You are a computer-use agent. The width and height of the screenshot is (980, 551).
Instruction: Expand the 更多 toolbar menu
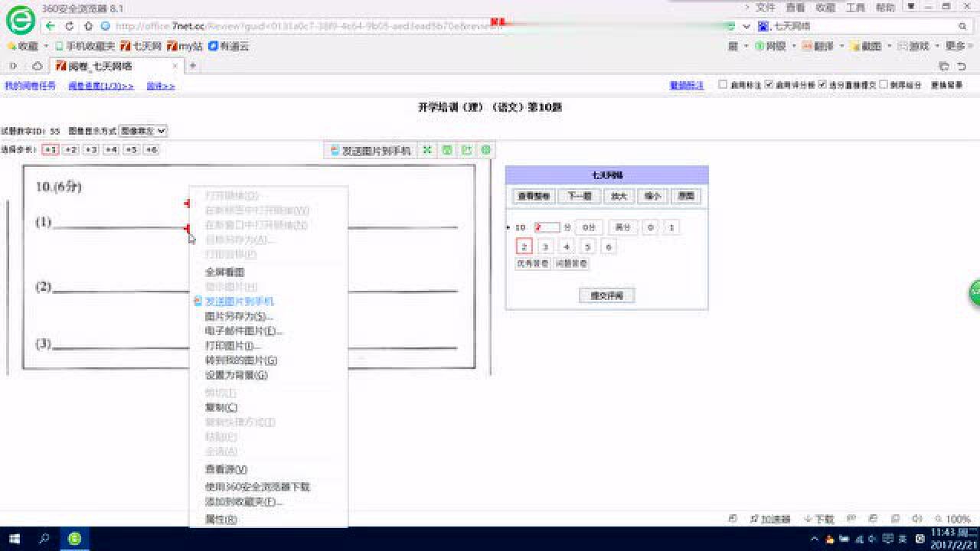point(959,46)
